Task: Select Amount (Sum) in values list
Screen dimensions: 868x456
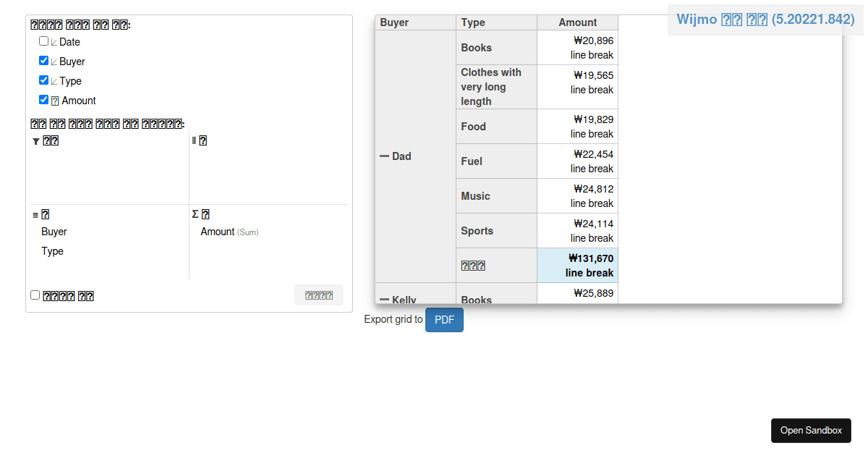Action: pyautogui.click(x=229, y=232)
